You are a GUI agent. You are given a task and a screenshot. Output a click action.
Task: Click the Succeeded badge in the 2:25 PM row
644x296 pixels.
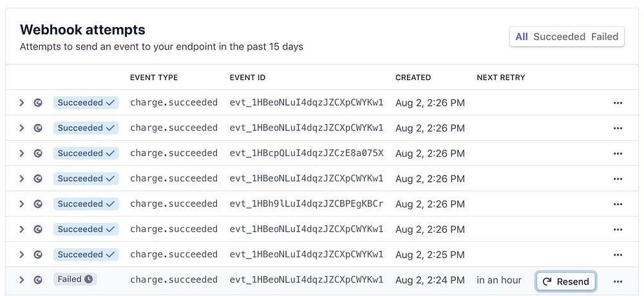click(86, 255)
